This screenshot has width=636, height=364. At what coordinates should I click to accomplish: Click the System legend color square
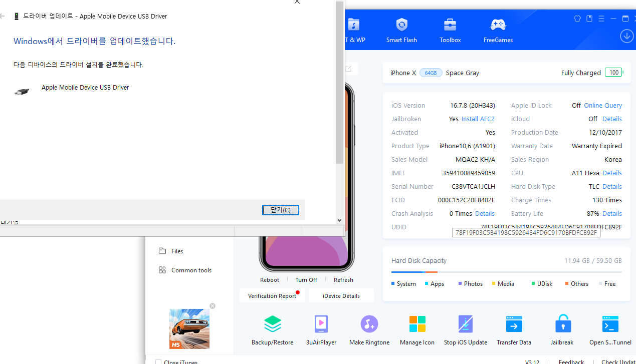[x=393, y=284]
